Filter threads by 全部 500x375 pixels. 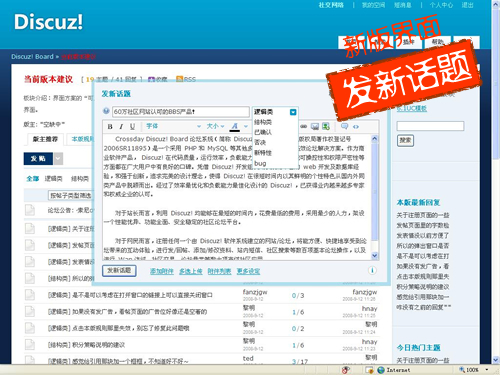click(33, 179)
